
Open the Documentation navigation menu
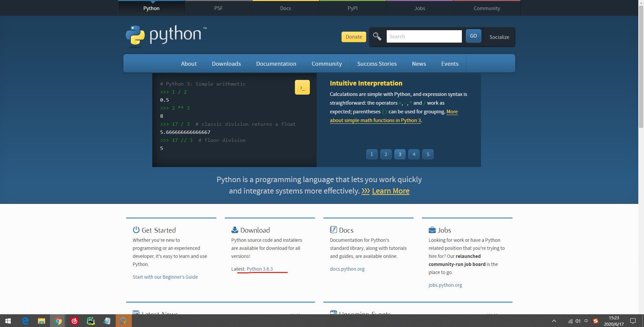pos(276,63)
